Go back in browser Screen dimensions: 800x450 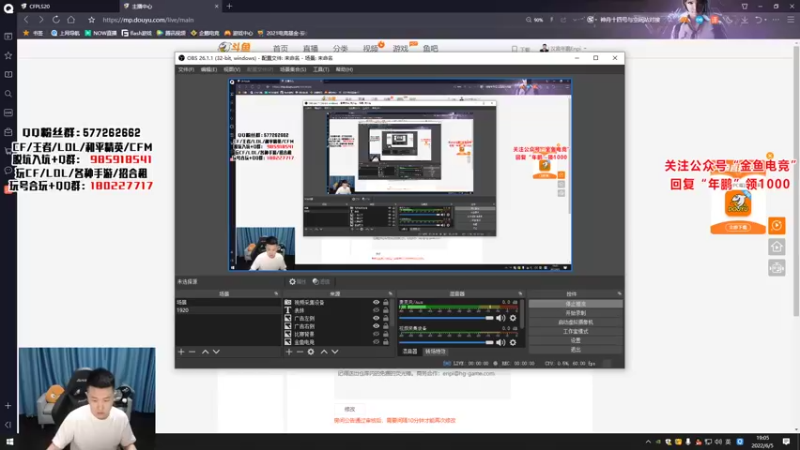pyautogui.click(x=26, y=20)
